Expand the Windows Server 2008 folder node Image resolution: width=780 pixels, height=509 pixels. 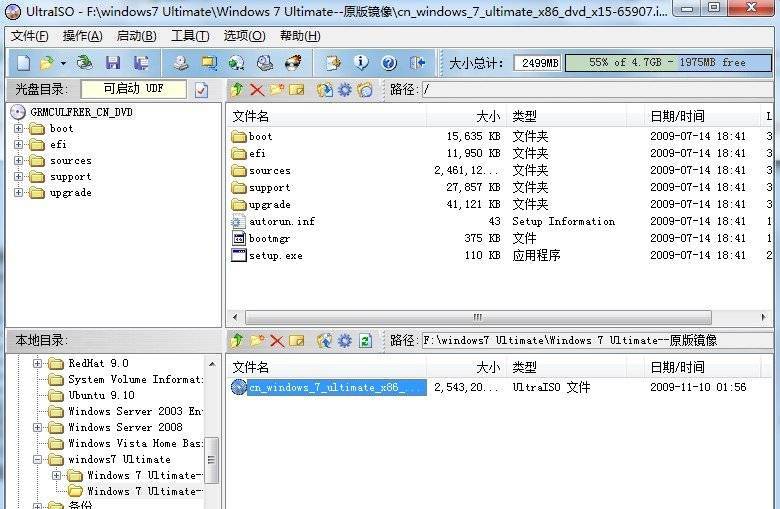37,427
